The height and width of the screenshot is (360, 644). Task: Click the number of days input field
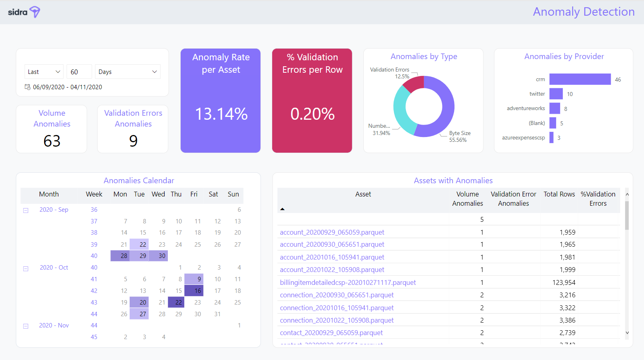click(x=79, y=72)
